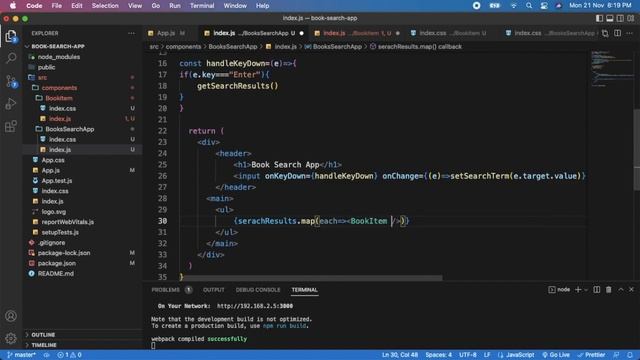This screenshot has height=360, width=640.
Task: Open the Manage gear icon
Action: point(11,338)
